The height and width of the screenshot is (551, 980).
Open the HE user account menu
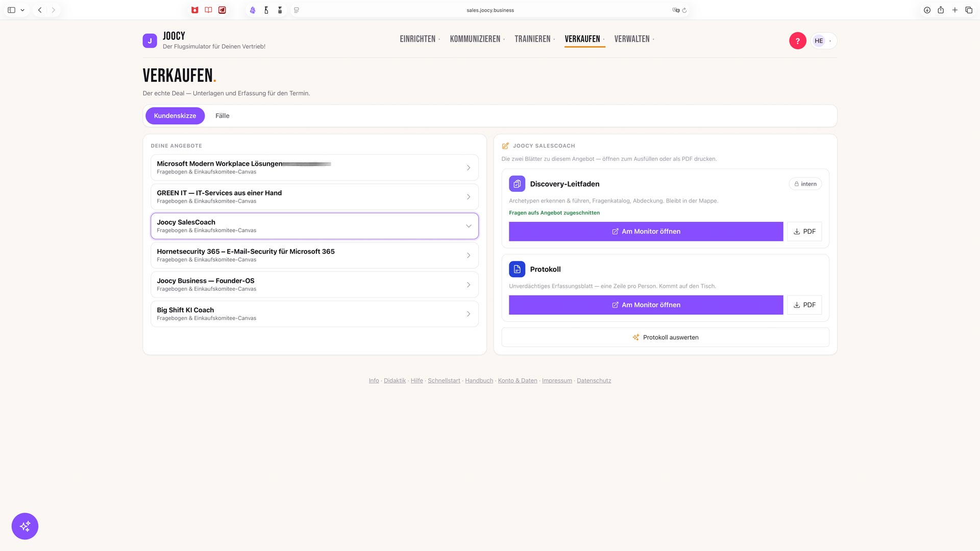[x=824, y=41]
